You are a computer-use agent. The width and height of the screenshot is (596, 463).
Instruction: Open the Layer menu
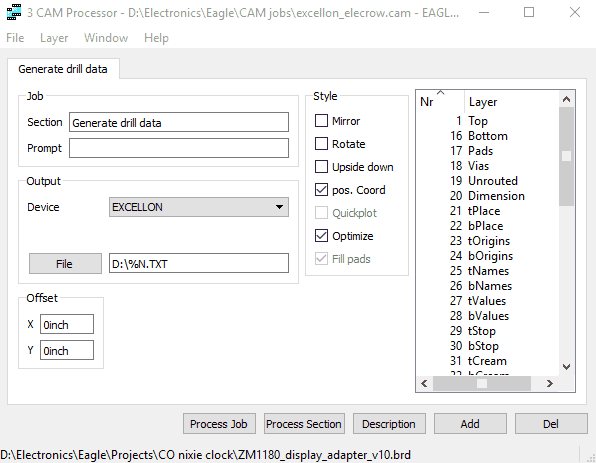54,38
